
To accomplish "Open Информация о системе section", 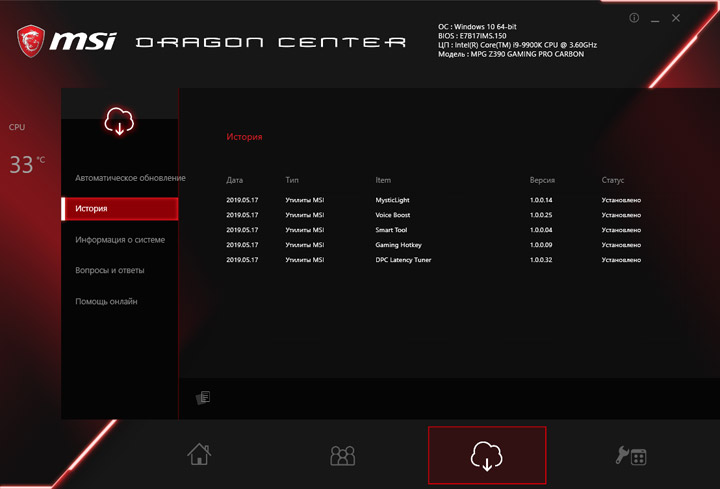I will coord(120,240).
